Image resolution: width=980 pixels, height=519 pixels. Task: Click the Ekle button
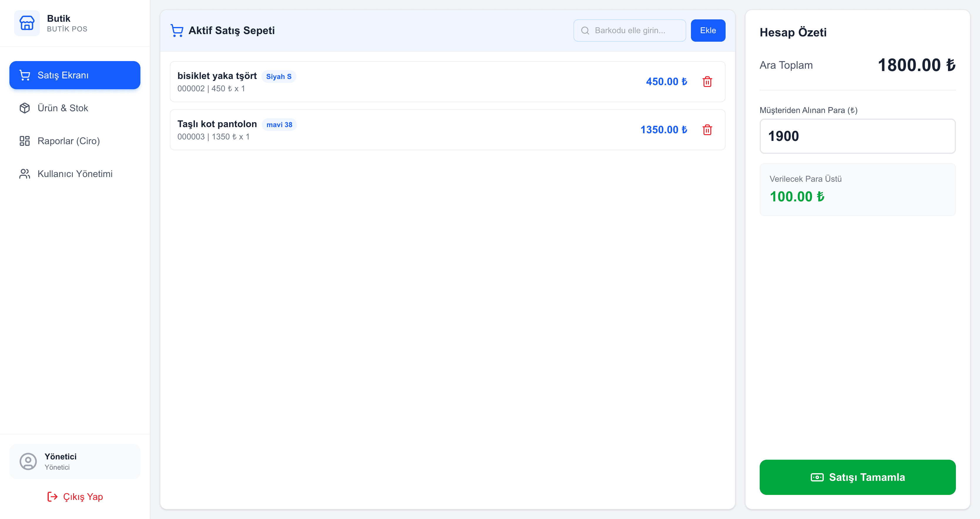[x=708, y=31]
